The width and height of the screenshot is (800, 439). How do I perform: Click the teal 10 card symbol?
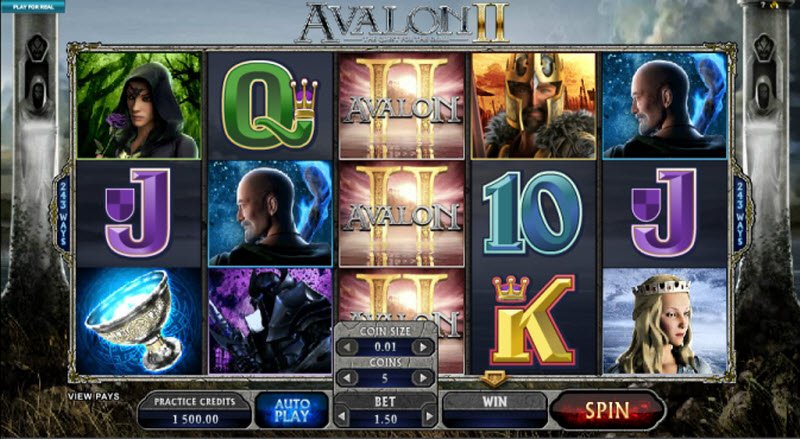click(x=534, y=213)
